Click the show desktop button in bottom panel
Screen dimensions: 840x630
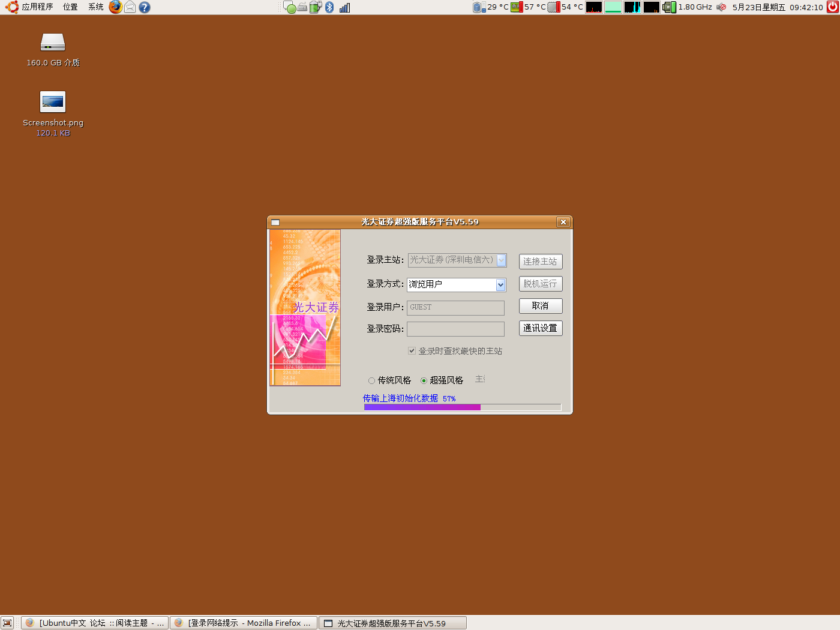pyautogui.click(x=7, y=623)
